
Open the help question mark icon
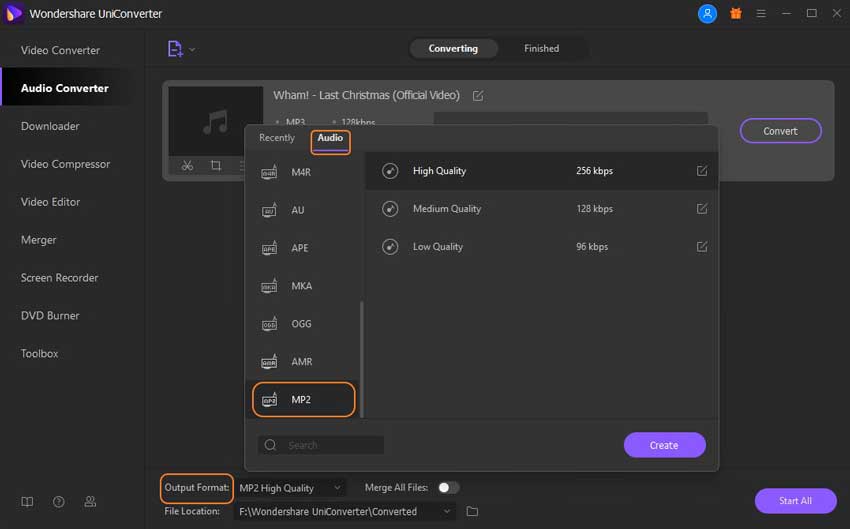pos(59,502)
